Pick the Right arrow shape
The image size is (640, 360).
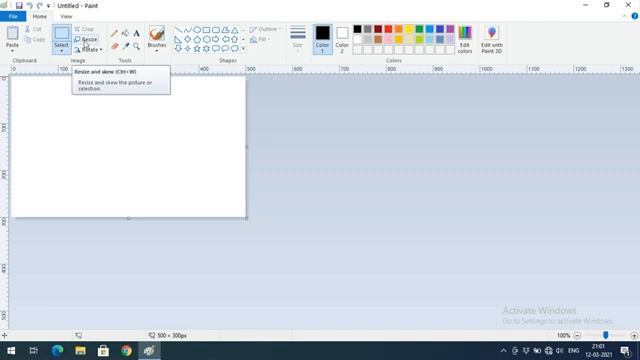click(x=216, y=40)
